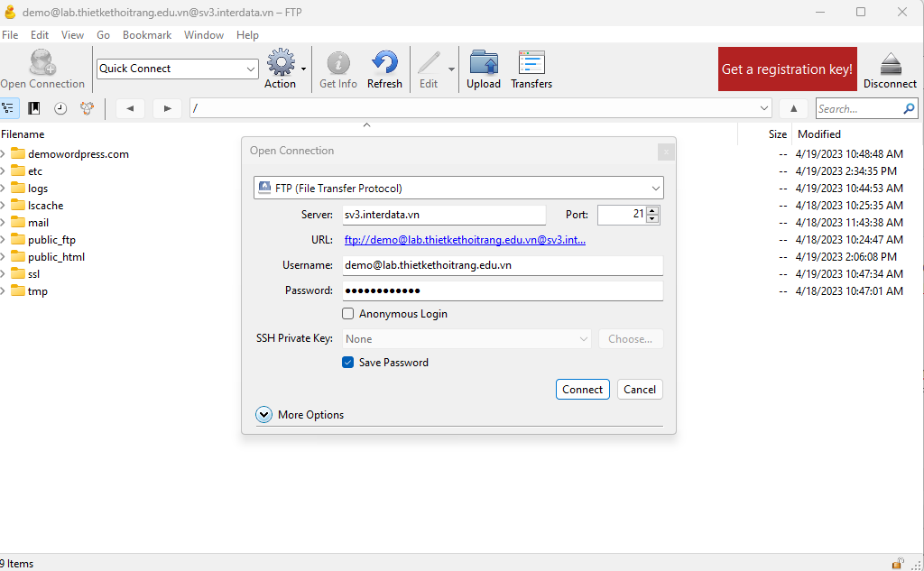Open the path dropdown list
Viewport: 924px width, 571px height.
pos(764,108)
